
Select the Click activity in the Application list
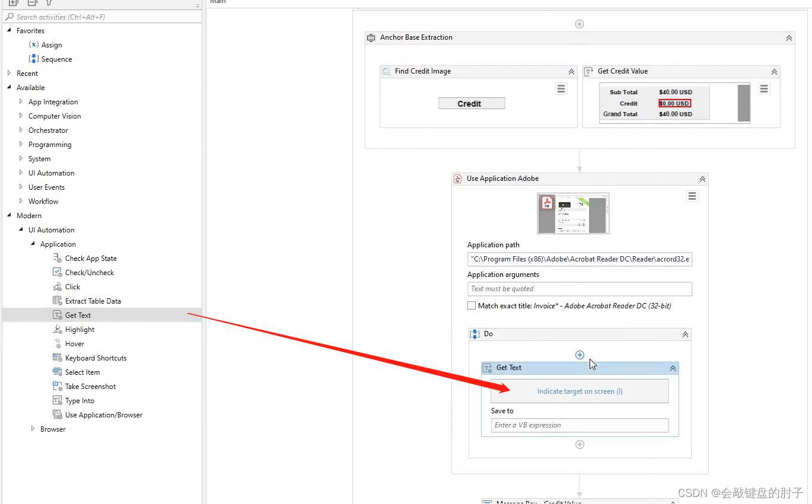tap(72, 287)
